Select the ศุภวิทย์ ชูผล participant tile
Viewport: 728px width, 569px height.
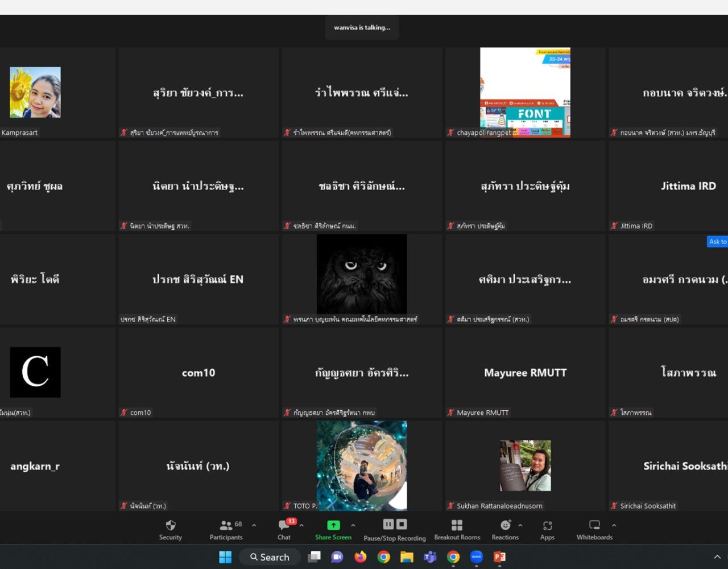point(57,186)
